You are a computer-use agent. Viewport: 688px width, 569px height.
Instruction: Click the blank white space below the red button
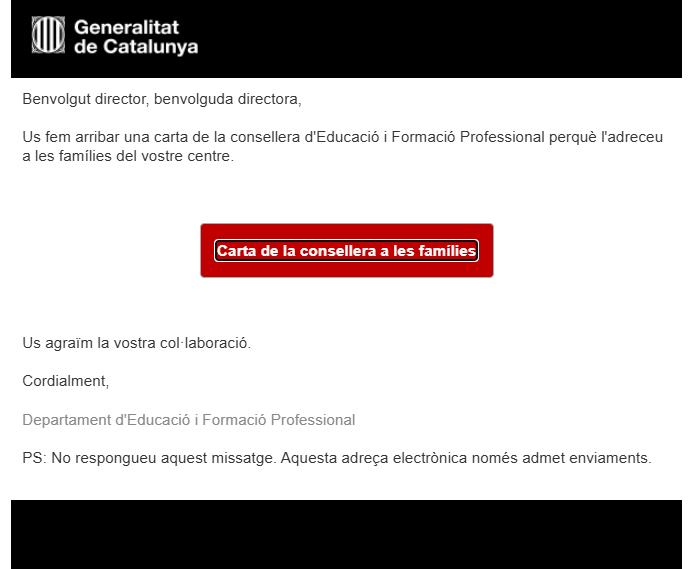coord(346,305)
